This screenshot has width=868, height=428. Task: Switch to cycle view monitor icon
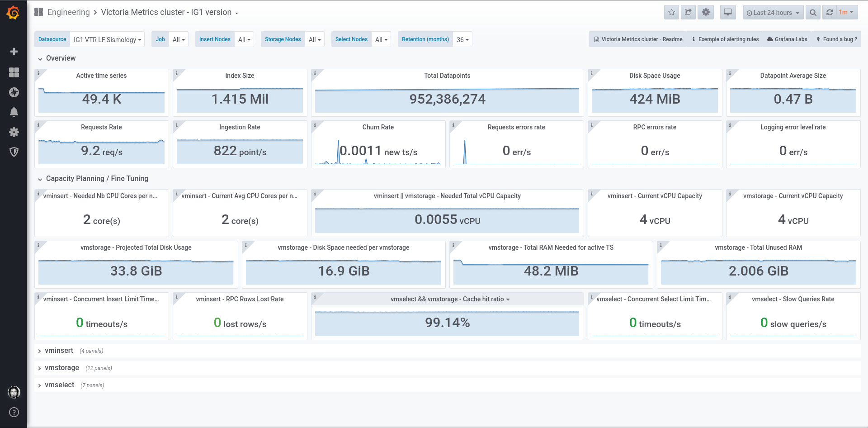[x=728, y=12]
